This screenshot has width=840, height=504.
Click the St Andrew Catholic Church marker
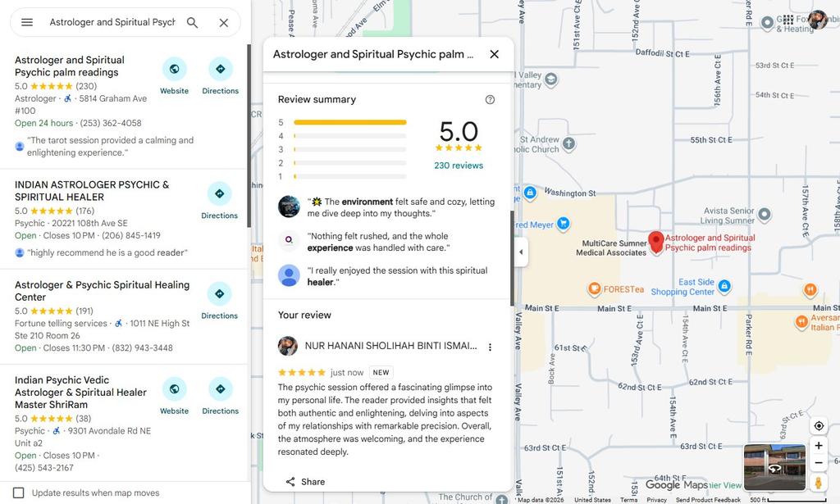569,143
